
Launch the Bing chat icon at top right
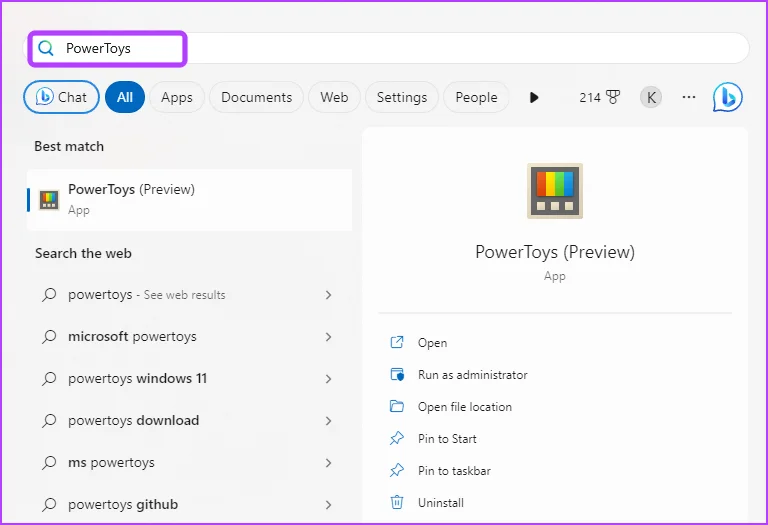(x=727, y=97)
